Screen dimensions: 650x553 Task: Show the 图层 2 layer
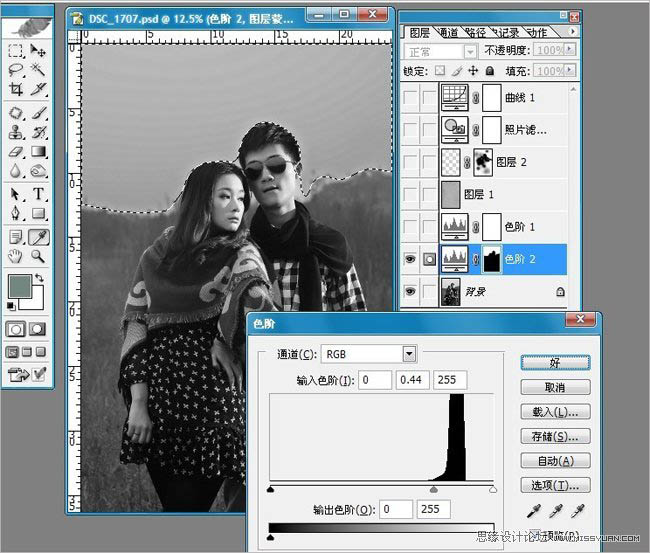coord(410,162)
